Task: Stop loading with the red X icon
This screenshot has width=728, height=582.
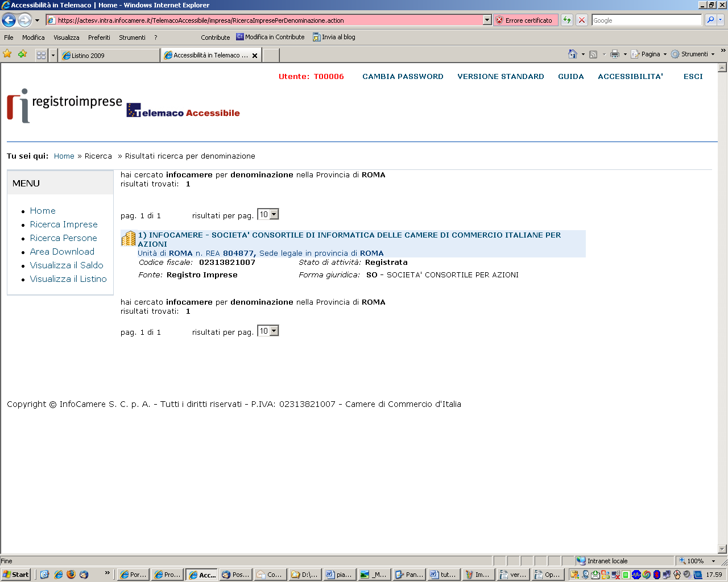Action: coord(582,20)
